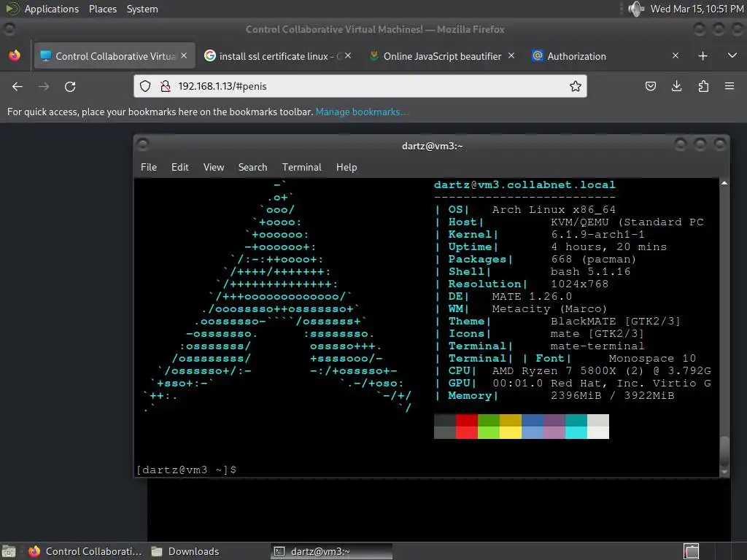Go forward one page

(44, 86)
